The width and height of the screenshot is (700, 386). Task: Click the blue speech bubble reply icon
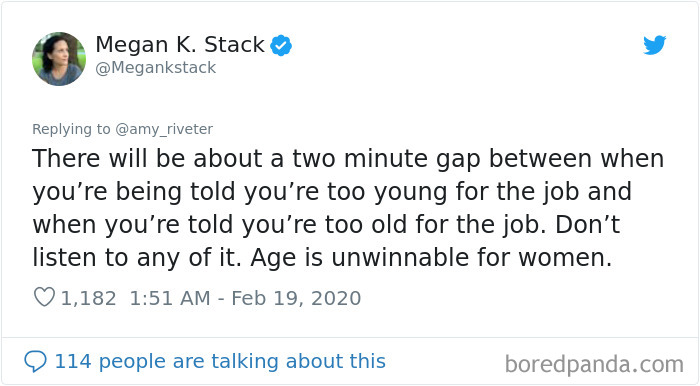[35, 361]
